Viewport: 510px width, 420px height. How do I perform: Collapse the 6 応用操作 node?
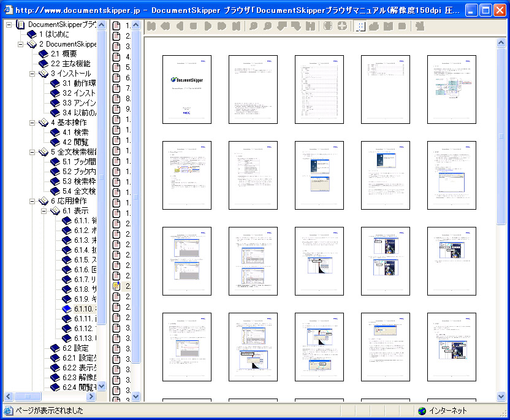point(32,201)
